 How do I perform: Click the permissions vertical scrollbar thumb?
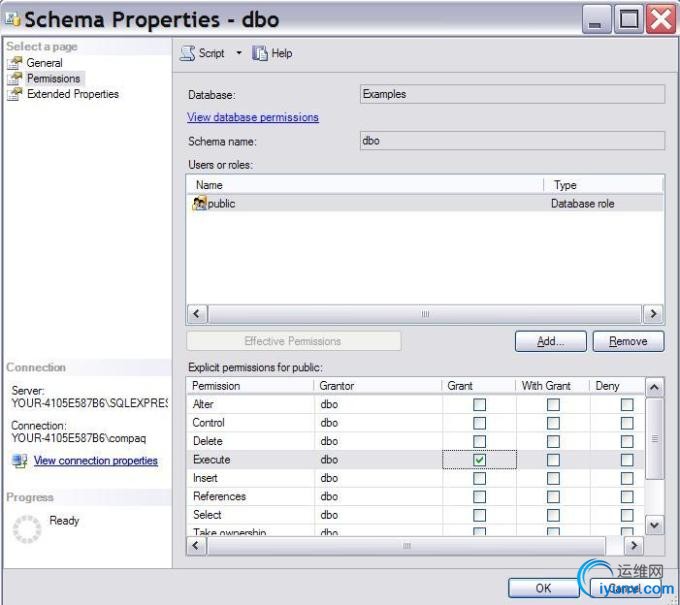(654, 439)
